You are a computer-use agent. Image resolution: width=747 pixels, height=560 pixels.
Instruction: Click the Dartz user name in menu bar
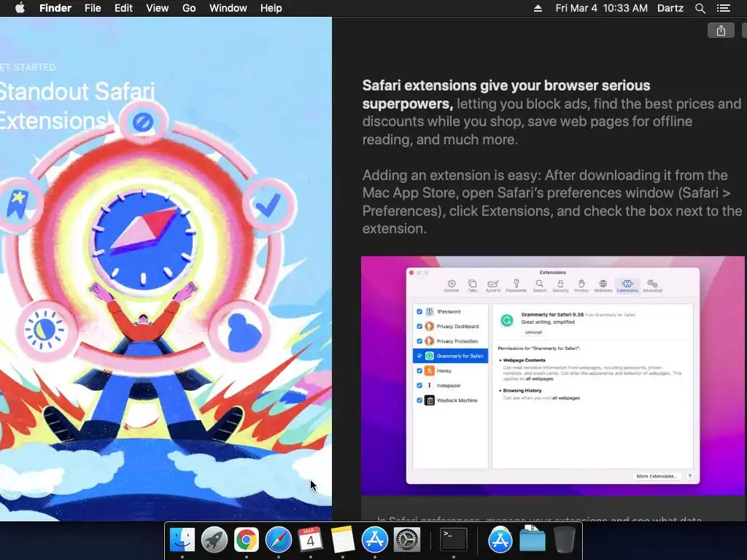click(670, 8)
